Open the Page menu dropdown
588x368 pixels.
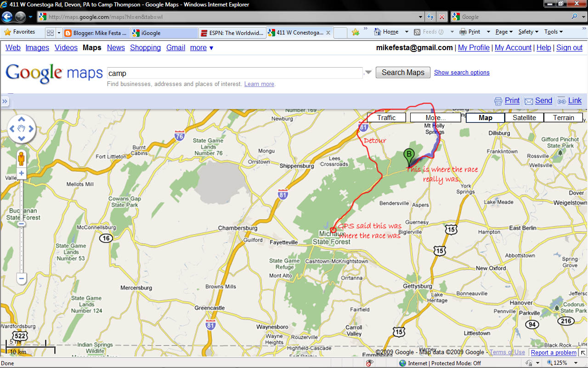click(504, 32)
